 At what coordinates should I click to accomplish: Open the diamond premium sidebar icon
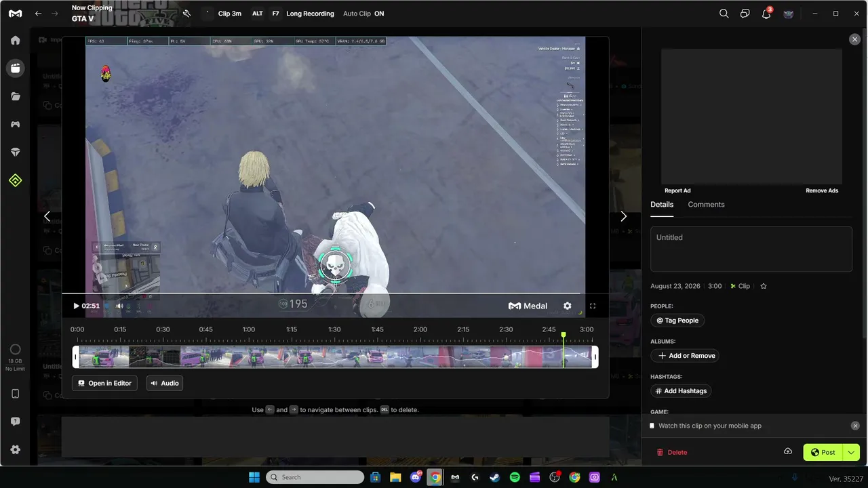15,152
